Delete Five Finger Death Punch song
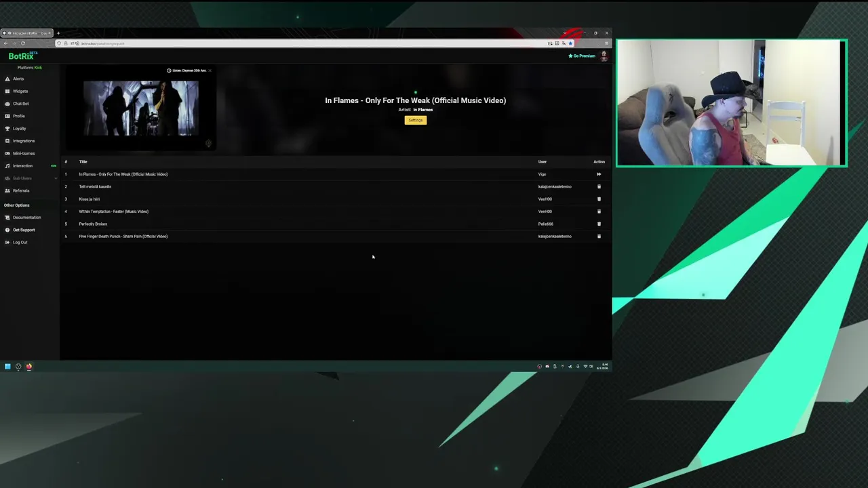The height and width of the screenshot is (488, 868). [599, 237]
